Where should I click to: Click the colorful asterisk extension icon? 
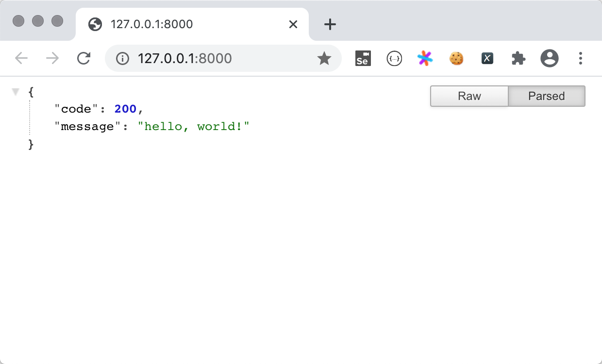click(x=425, y=59)
